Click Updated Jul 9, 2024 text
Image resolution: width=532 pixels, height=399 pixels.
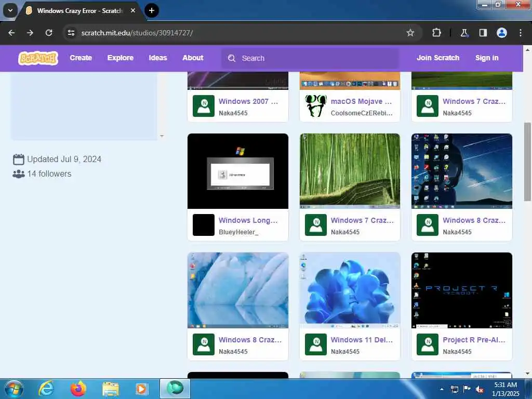pyautogui.click(x=64, y=159)
